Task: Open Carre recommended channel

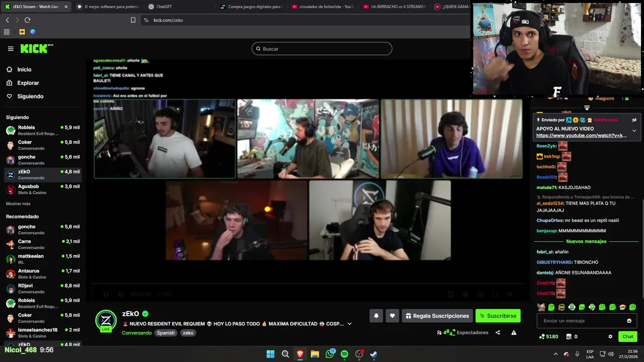Action: [43, 244]
